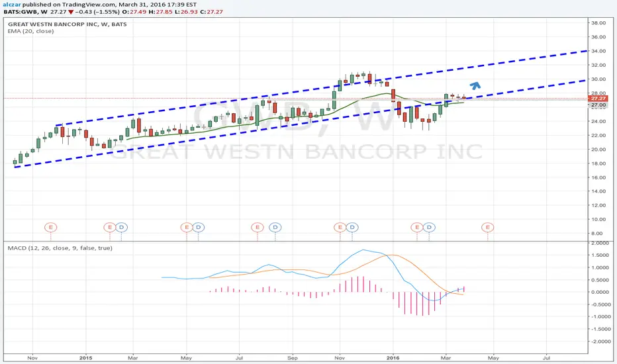
Task: Click the H:27.85 high value in the header
Action: pyautogui.click(x=161, y=12)
